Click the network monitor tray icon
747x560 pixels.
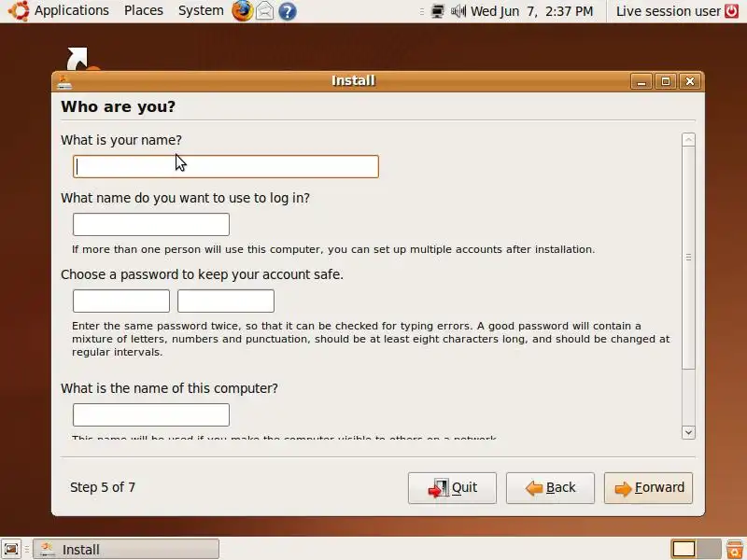coord(437,11)
